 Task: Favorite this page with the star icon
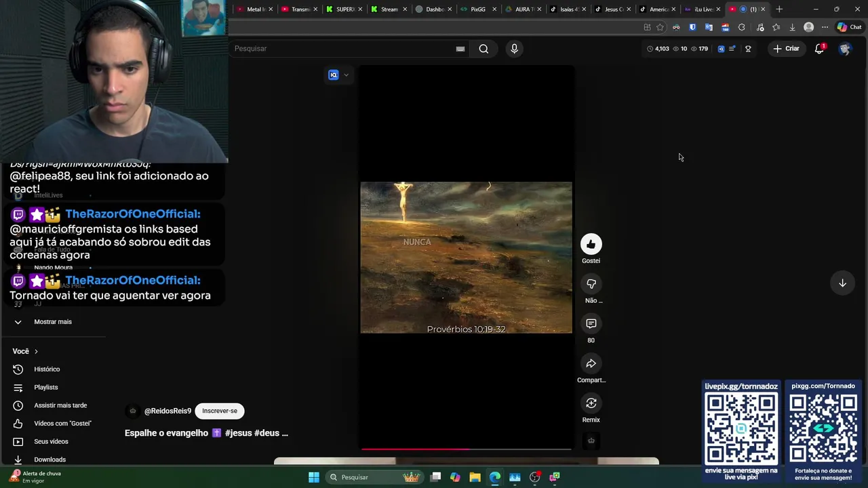click(660, 27)
